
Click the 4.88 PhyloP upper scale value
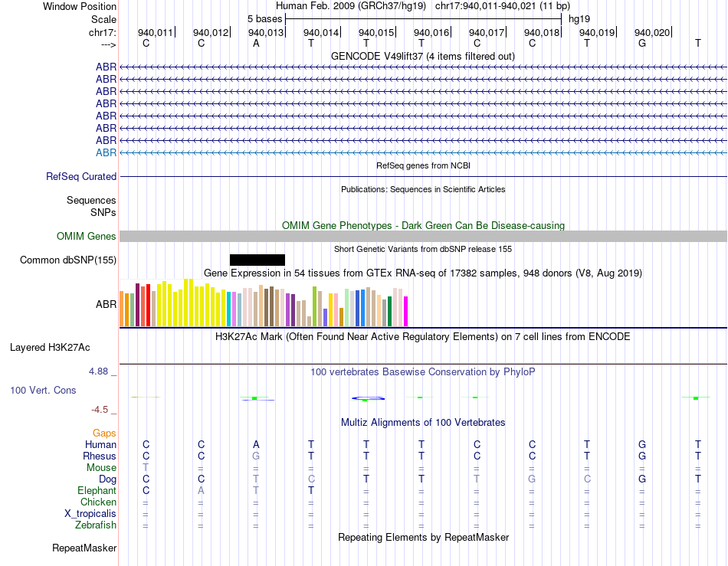point(98,371)
